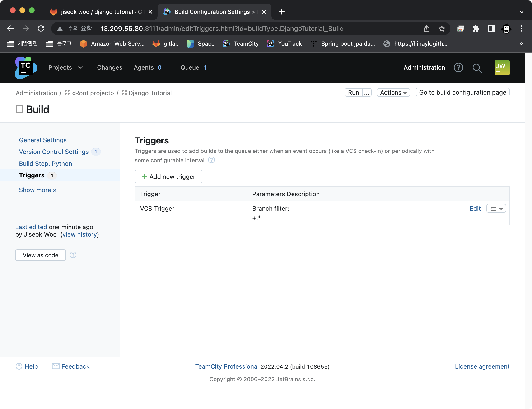Click the share icon in address bar
532x409 pixels.
click(426, 29)
